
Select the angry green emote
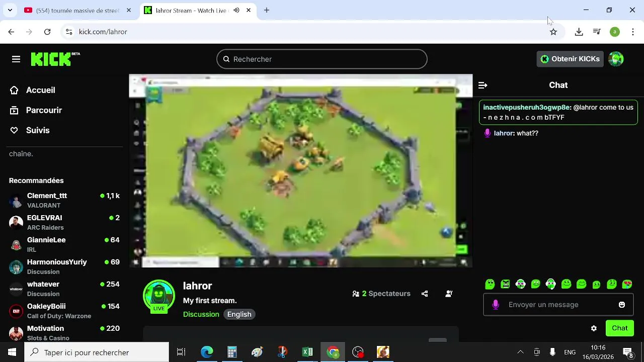pos(505,285)
